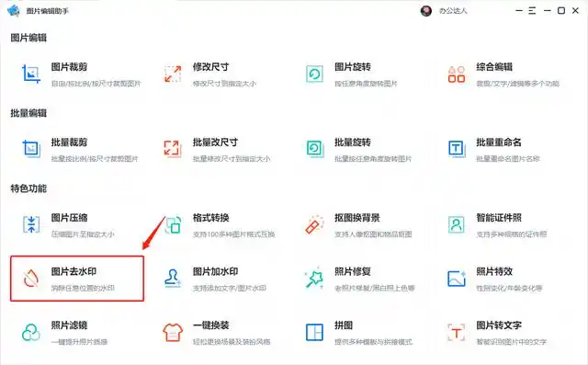
Task: Open the 图片压缩 compression icon
Action: pyautogui.click(x=31, y=224)
